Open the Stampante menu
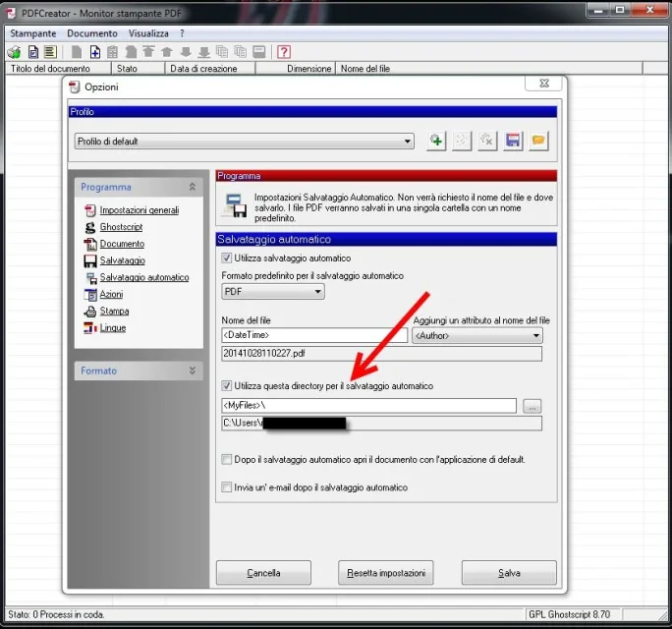Viewport: 672px width, 629px height. click(33, 33)
